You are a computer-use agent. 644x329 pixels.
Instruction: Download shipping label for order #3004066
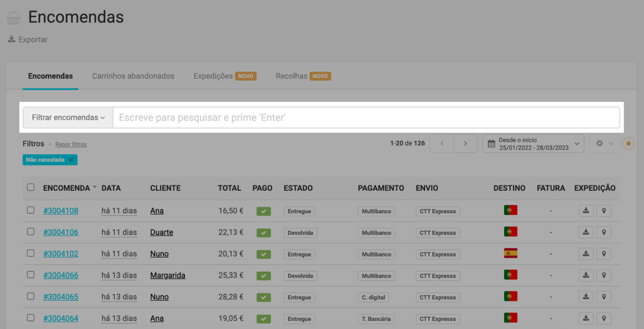[x=586, y=275]
